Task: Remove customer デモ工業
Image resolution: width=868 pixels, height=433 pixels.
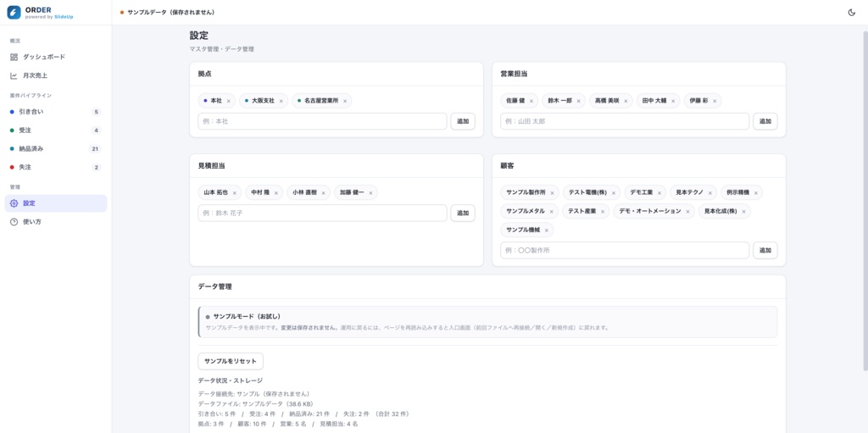Action: (x=659, y=192)
